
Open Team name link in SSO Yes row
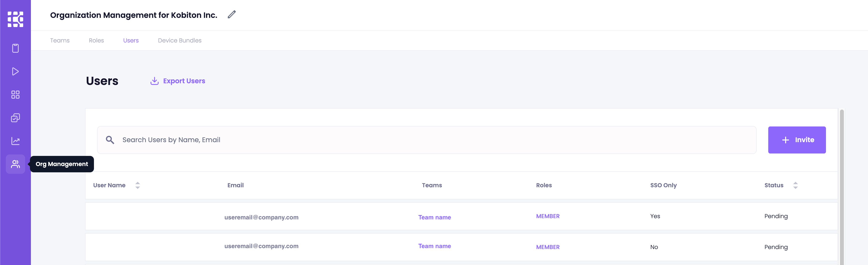coord(435,217)
